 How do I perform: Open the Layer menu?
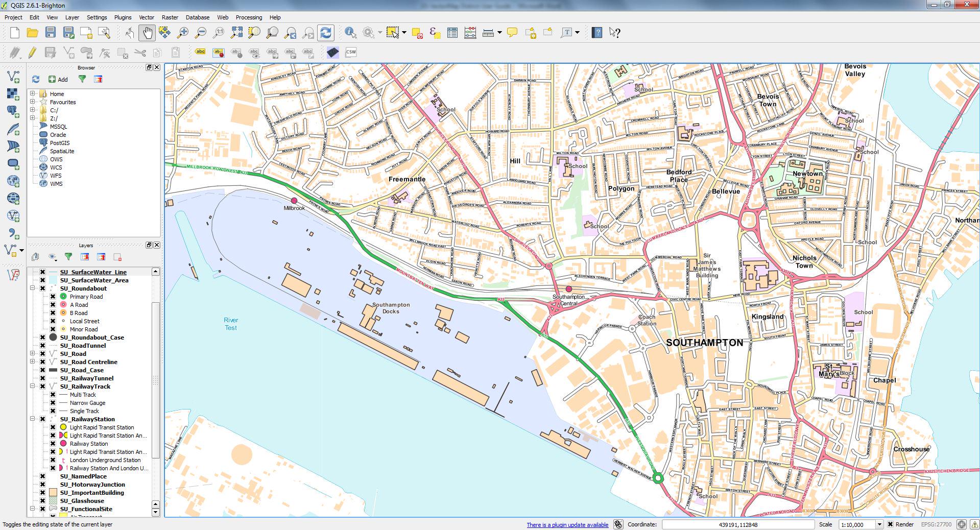[x=72, y=17]
